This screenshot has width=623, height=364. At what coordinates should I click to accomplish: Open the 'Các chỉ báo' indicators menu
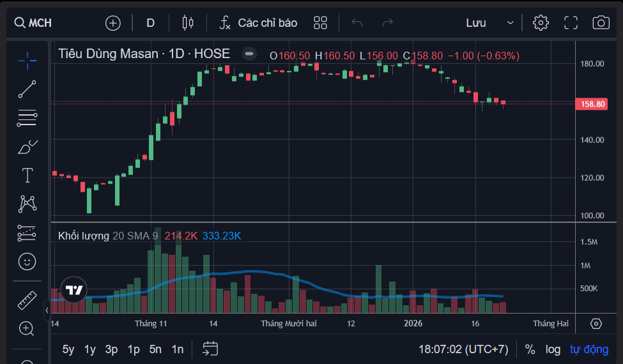pos(258,23)
